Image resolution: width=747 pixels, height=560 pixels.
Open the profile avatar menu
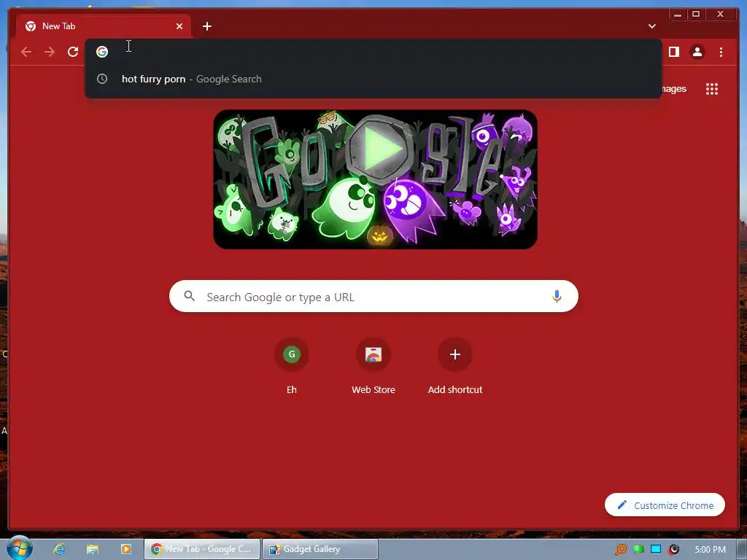coord(697,52)
